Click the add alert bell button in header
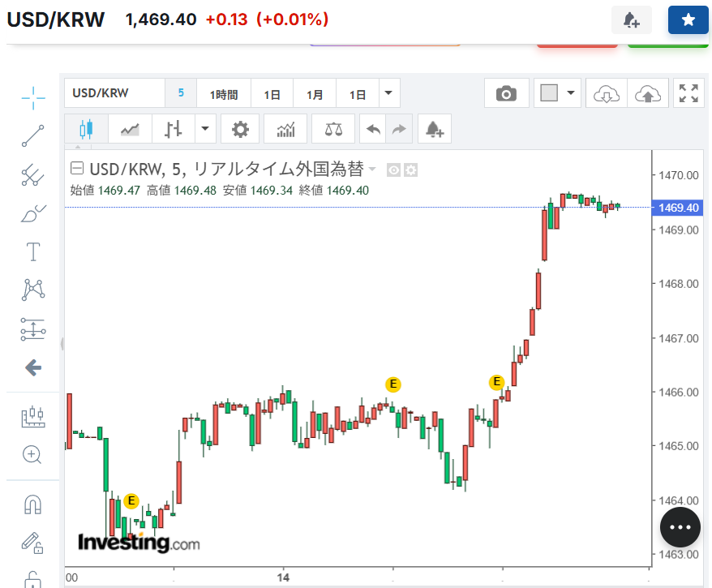The width and height of the screenshot is (712, 588). point(631,20)
